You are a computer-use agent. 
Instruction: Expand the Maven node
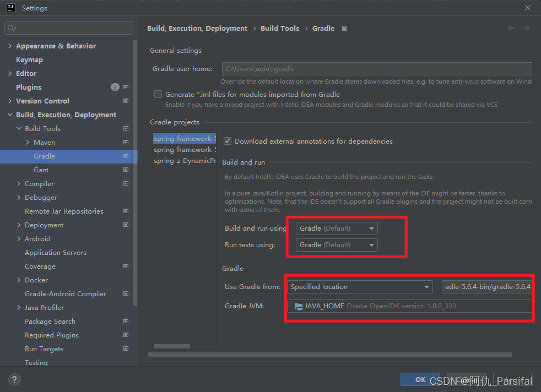click(28, 143)
